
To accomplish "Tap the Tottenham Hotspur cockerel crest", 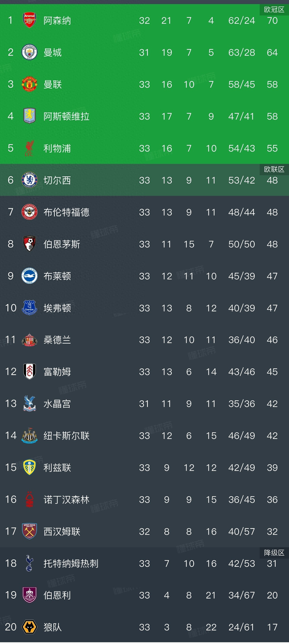I will (x=29, y=564).
